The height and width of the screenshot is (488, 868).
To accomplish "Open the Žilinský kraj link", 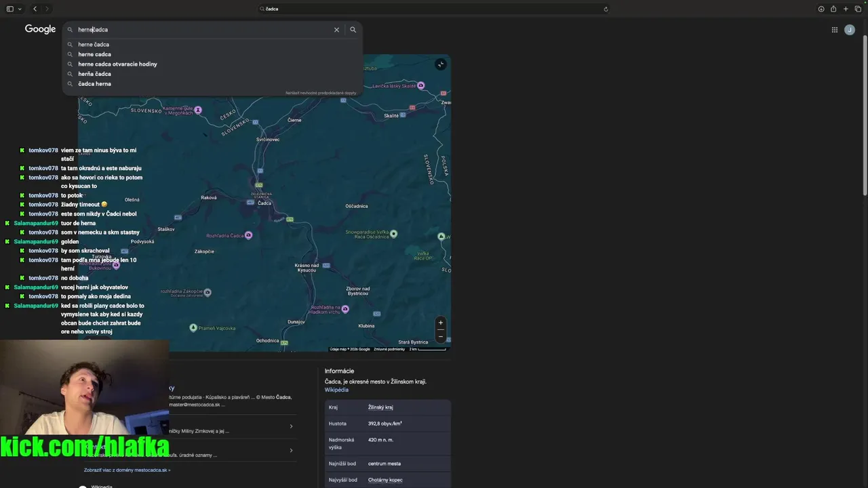I will [380, 407].
